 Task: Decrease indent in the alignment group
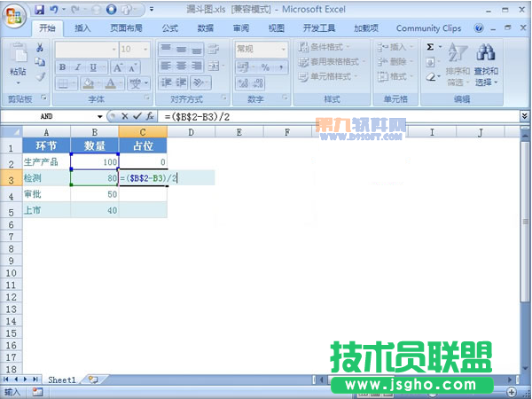point(167,82)
